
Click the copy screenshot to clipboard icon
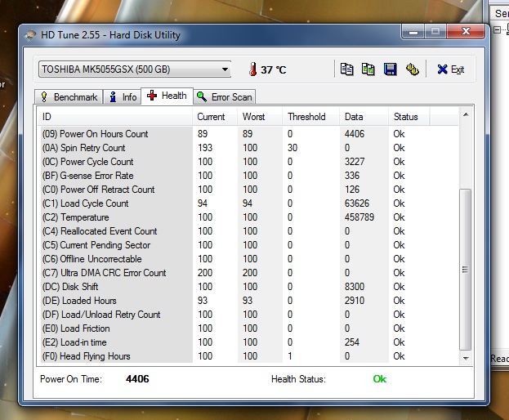coord(368,69)
